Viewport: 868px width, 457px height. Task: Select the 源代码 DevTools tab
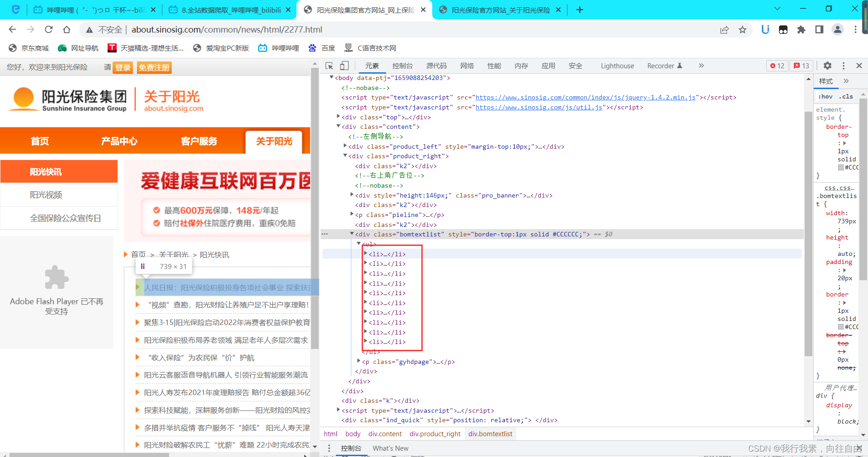click(x=436, y=66)
